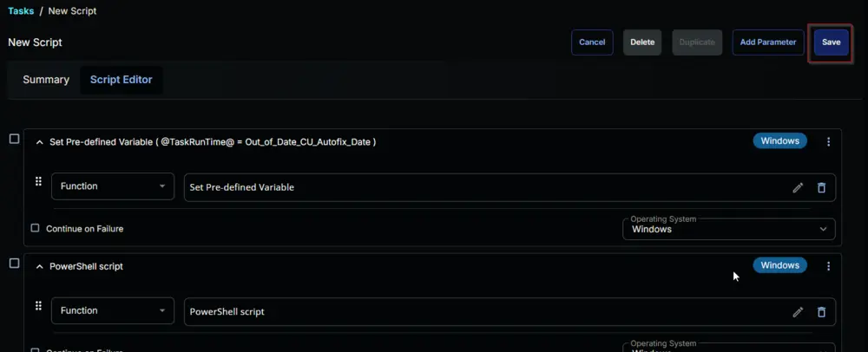Open the Operating System Windows dropdown
Image resolution: width=868 pixels, height=352 pixels.
coord(728,229)
